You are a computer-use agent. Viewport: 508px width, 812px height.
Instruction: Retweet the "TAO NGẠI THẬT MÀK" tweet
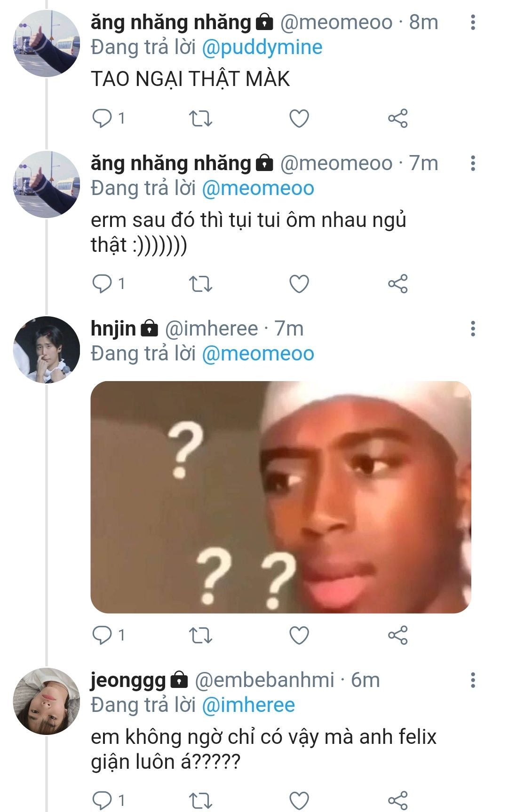200,118
